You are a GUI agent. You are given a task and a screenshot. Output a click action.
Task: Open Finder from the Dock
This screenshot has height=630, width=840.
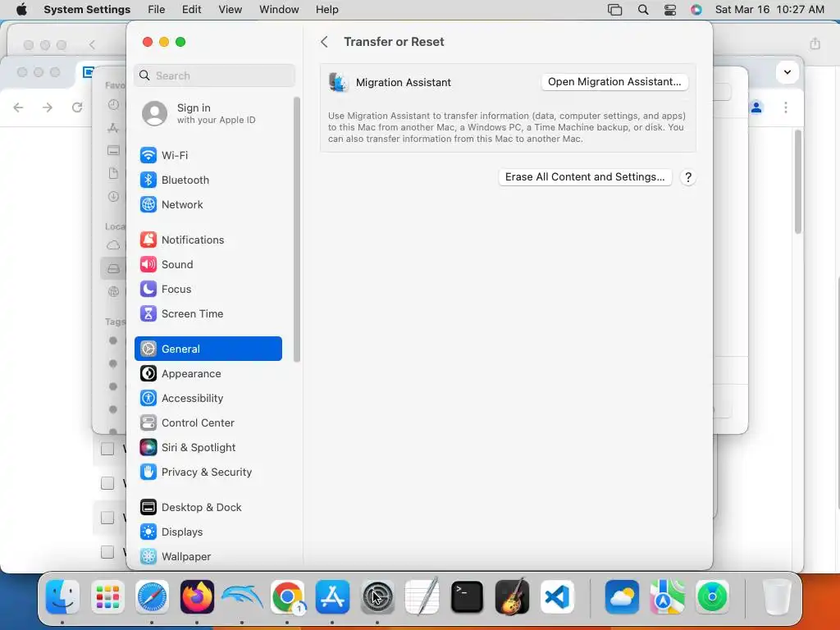tap(62, 597)
